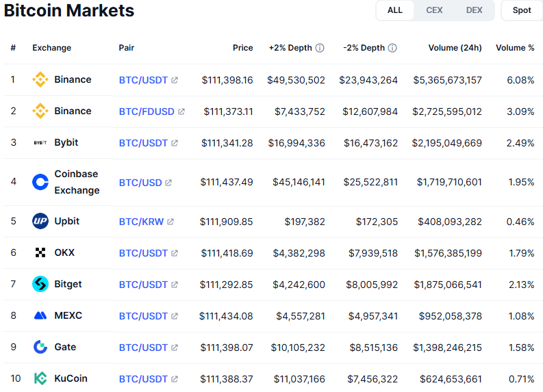Sort by +2% Depth column header

(x=290, y=48)
